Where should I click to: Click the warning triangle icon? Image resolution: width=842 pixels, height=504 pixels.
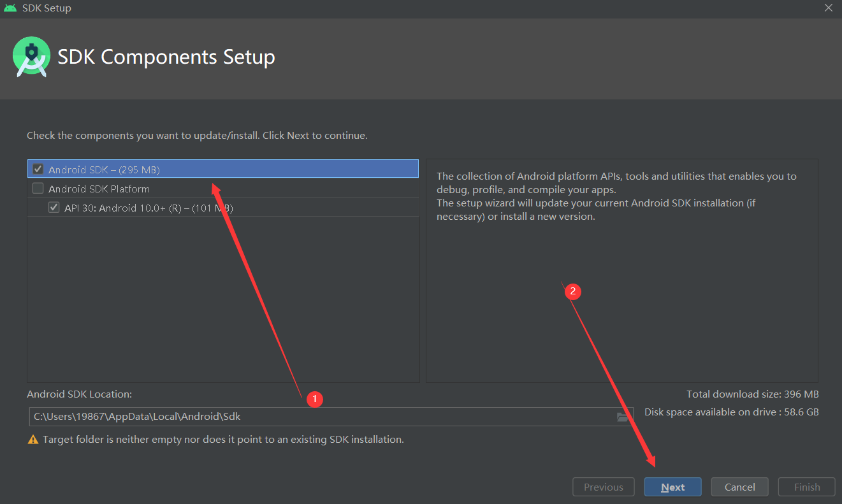(x=33, y=440)
